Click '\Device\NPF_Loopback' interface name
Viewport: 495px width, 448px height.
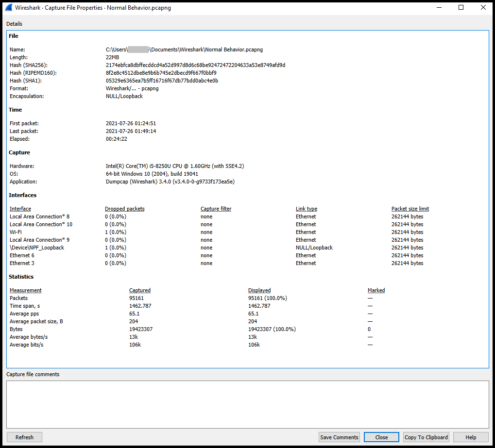point(36,248)
